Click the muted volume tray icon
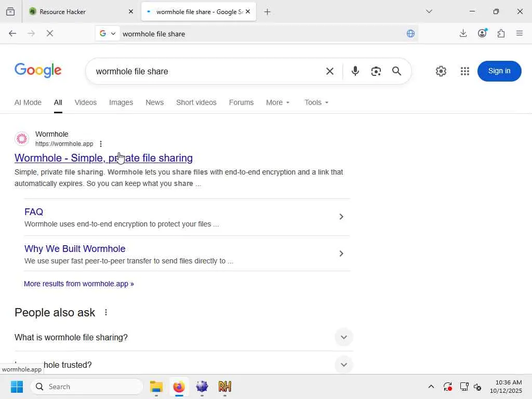Image resolution: width=532 pixels, height=399 pixels. 477,387
